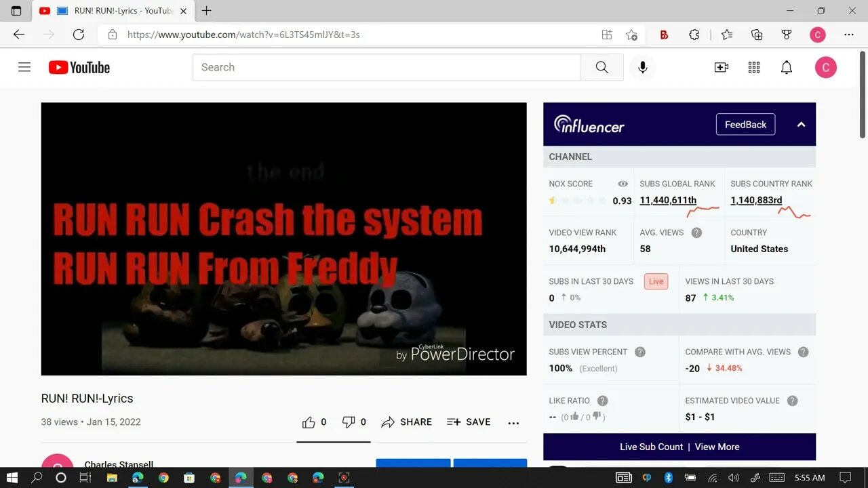The width and height of the screenshot is (868, 488).
Task: Open the Live Sub Count link
Action: coord(651,447)
